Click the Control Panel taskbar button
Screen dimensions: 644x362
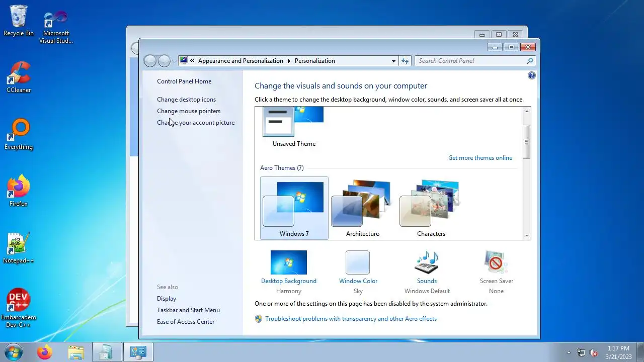pyautogui.click(x=138, y=352)
